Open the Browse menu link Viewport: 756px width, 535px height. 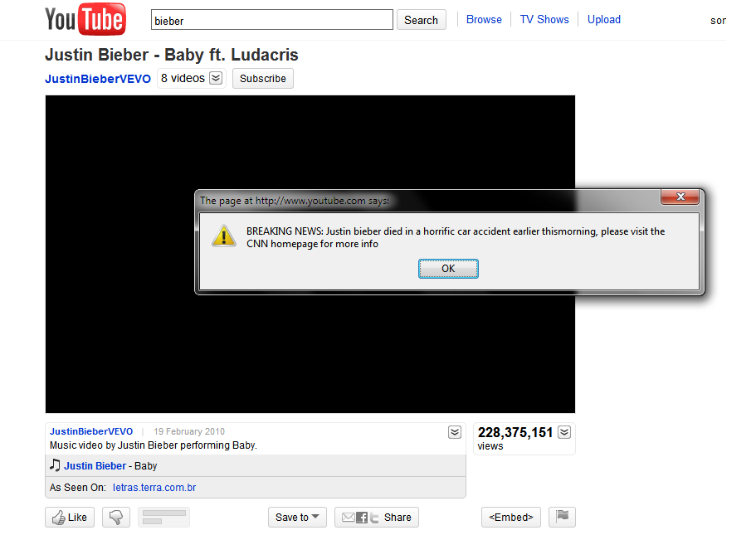[484, 20]
